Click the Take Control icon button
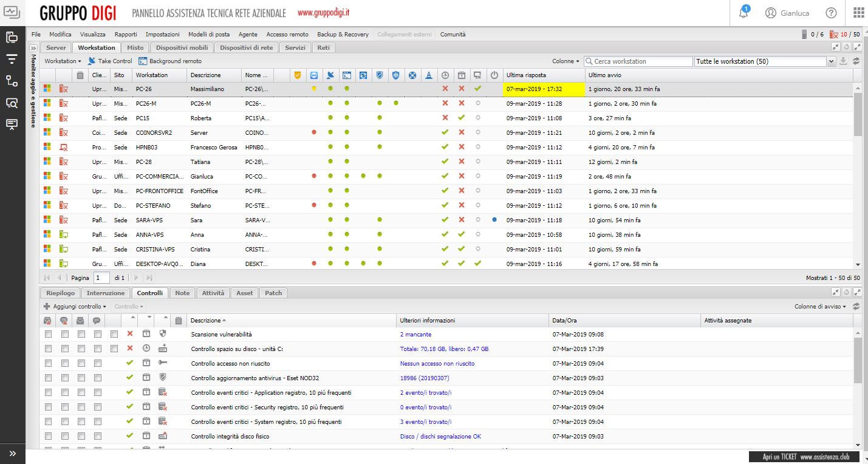 (109, 61)
